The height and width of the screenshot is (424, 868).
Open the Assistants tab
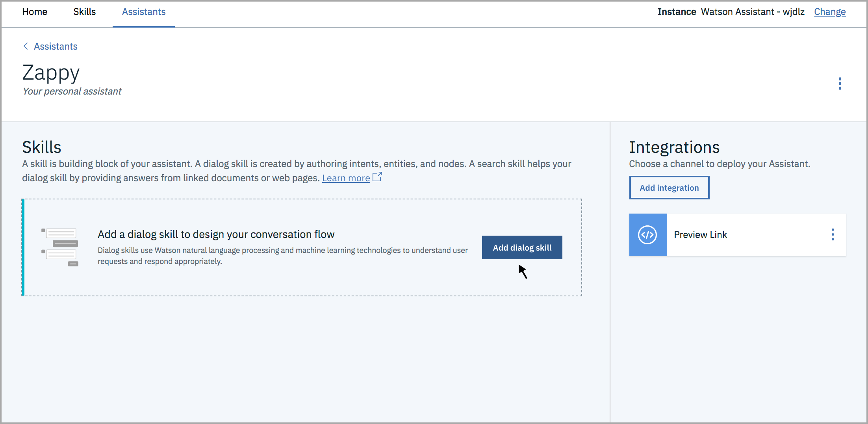click(x=143, y=12)
